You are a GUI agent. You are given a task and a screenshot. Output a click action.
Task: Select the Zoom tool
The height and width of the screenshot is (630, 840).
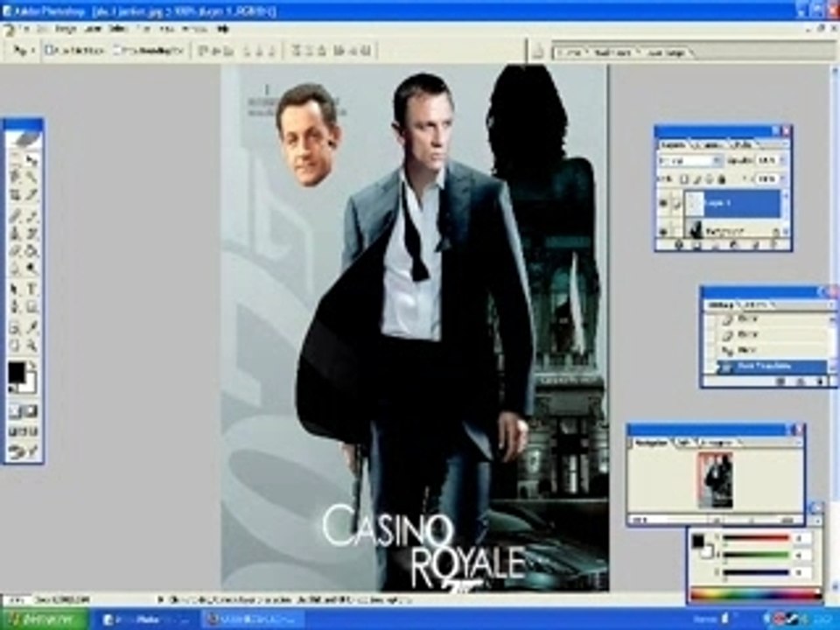(31, 345)
